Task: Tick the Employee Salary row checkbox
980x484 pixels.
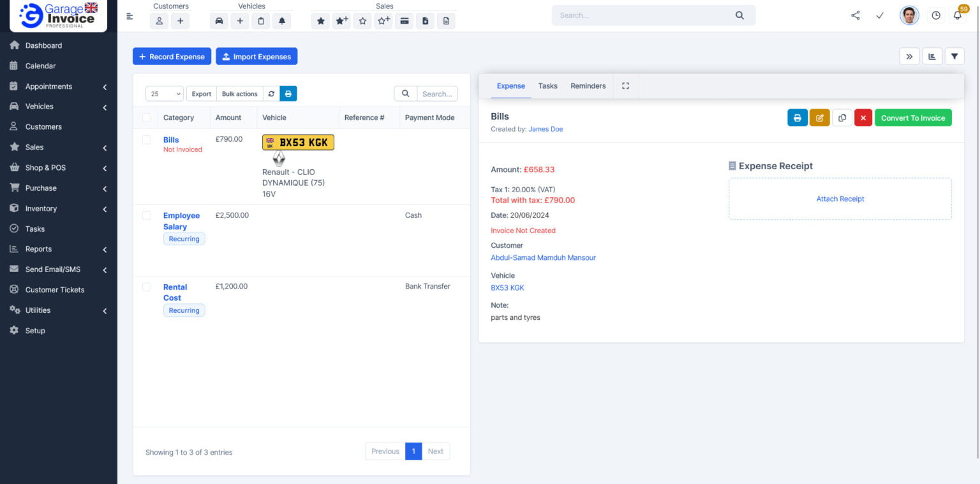Action: [147, 216]
